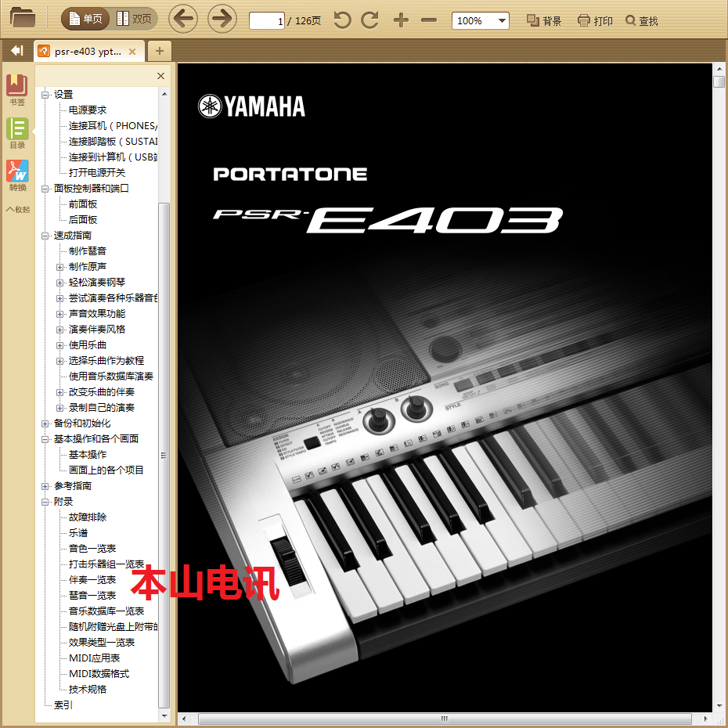The width and height of the screenshot is (728, 728).
Task: Expand the 声音效果功能 tree node
Action: pos(60,315)
